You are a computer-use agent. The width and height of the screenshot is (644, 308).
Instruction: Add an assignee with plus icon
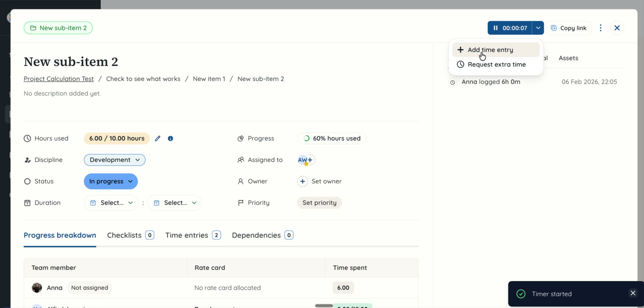coord(310,160)
